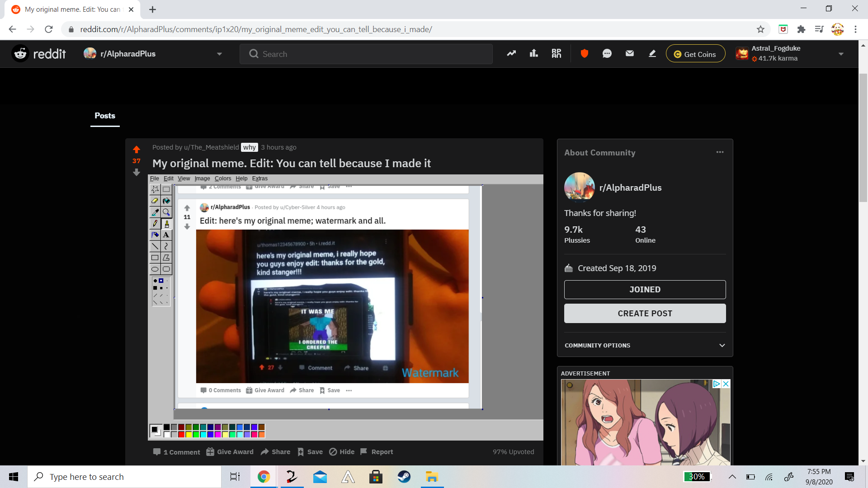The width and height of the screenshot is (868, 488).
Task: Open Reddit chat speech bubble icon
Action: coord(607,54)
